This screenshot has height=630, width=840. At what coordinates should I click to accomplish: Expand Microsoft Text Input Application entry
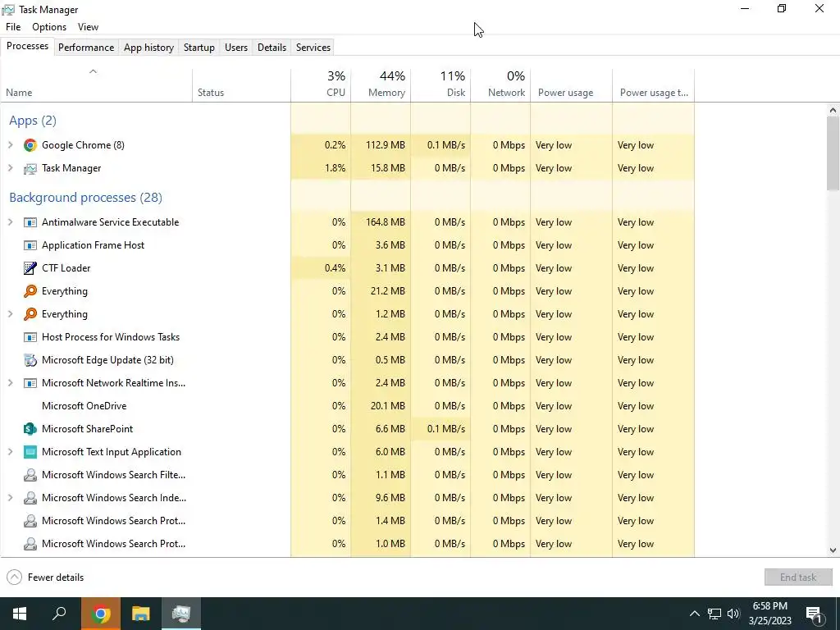tap(10, 452)
